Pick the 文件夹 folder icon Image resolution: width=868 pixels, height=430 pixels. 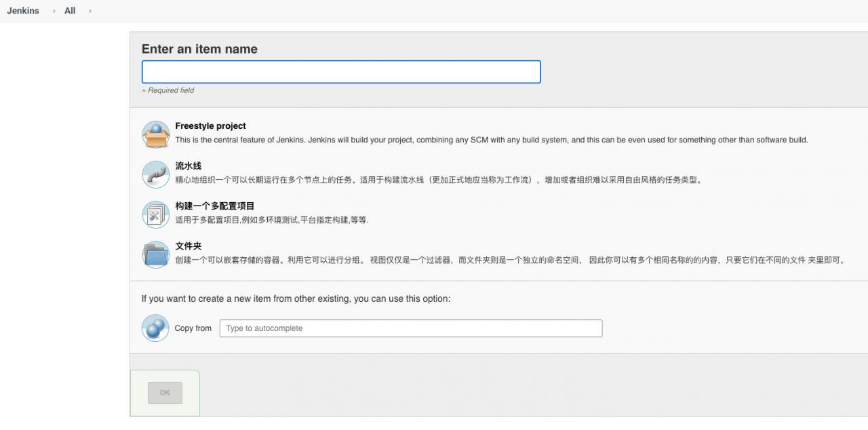point(155,254)
